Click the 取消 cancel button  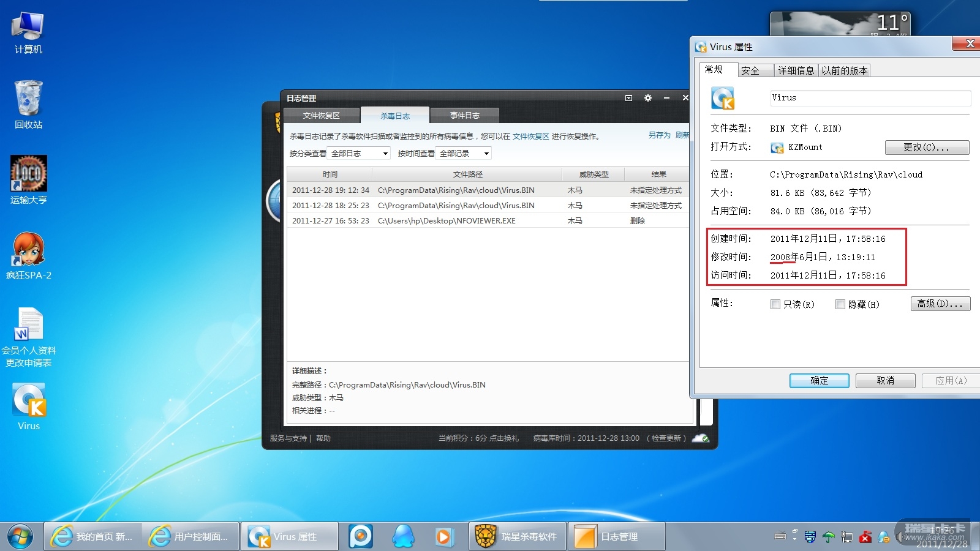click(x=886, y=381)
